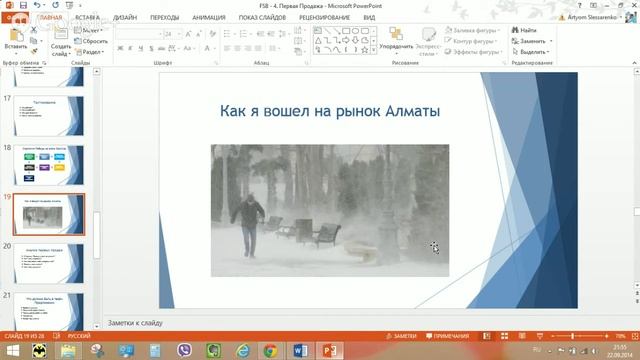Viewport: 640px width, 360px height.
Task: Open the Выделить select dropdown
Action: click(x=531, y=52)
